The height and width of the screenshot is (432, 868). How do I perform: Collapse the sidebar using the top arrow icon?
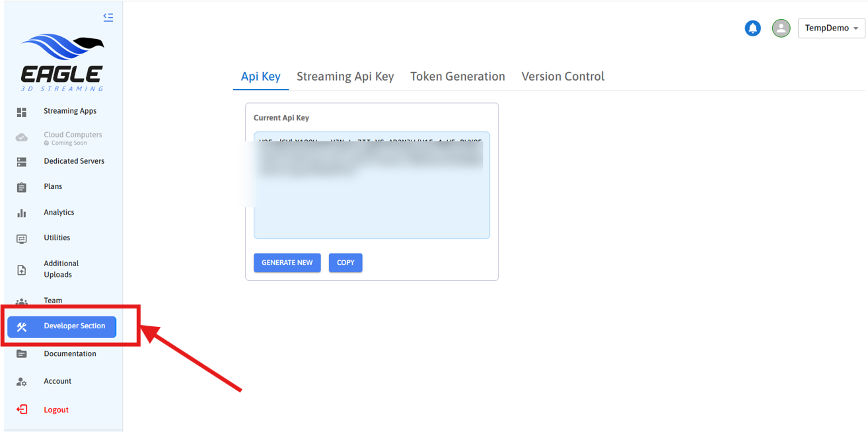108,17
